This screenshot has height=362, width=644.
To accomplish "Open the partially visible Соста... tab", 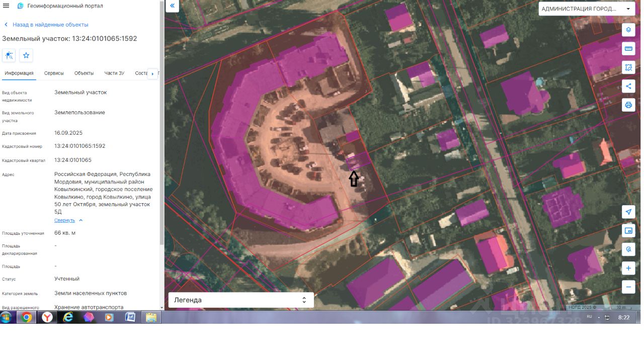I will click(x=141, y=73).
